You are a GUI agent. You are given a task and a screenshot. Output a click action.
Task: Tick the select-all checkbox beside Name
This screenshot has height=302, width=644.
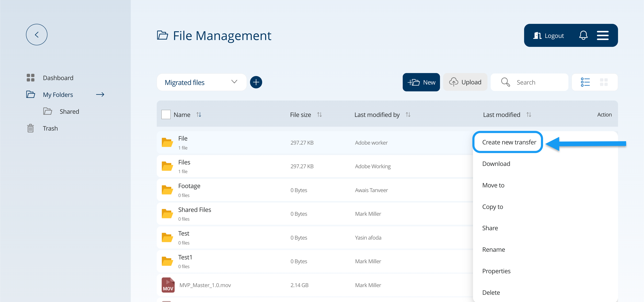point(166,115)
